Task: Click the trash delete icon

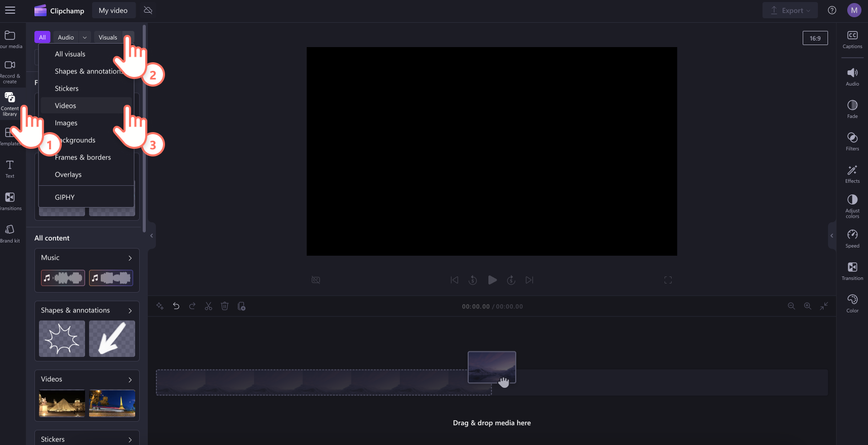Action: tap(225, 306)
